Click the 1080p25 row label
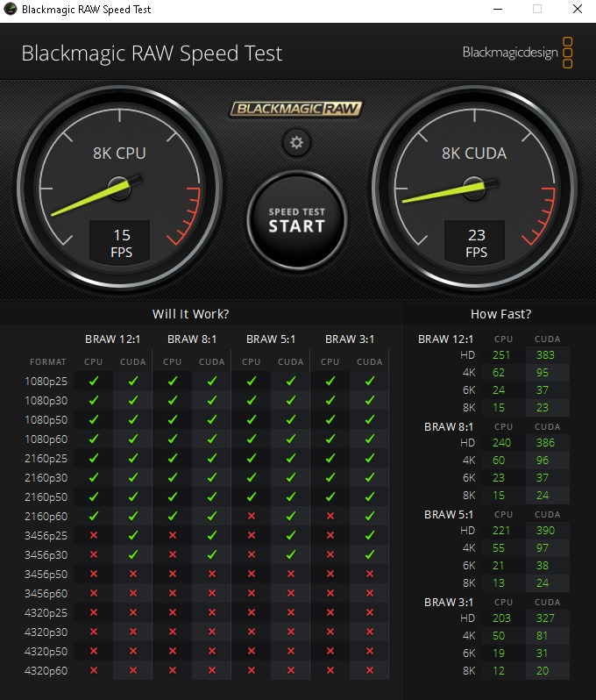The image size is (596, 700). tap(46, 382)
